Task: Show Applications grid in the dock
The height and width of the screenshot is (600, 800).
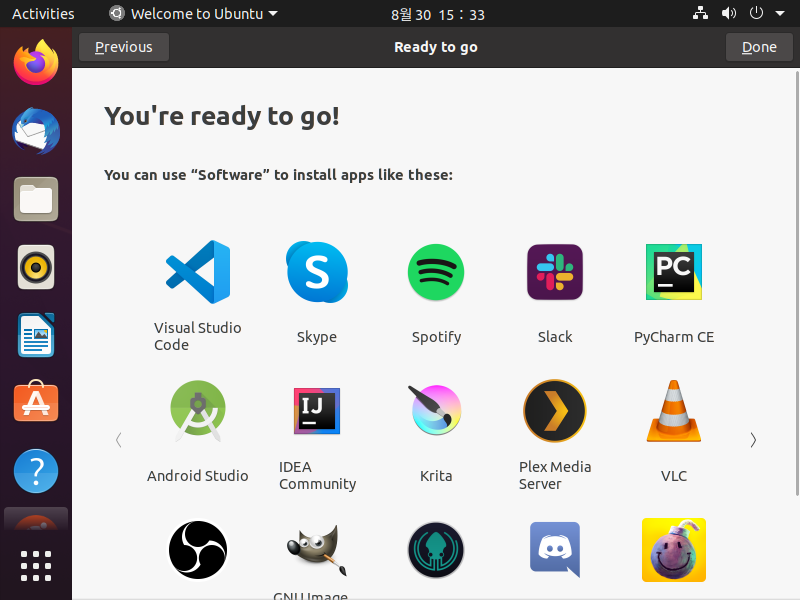Action: (x=36, y=566)
